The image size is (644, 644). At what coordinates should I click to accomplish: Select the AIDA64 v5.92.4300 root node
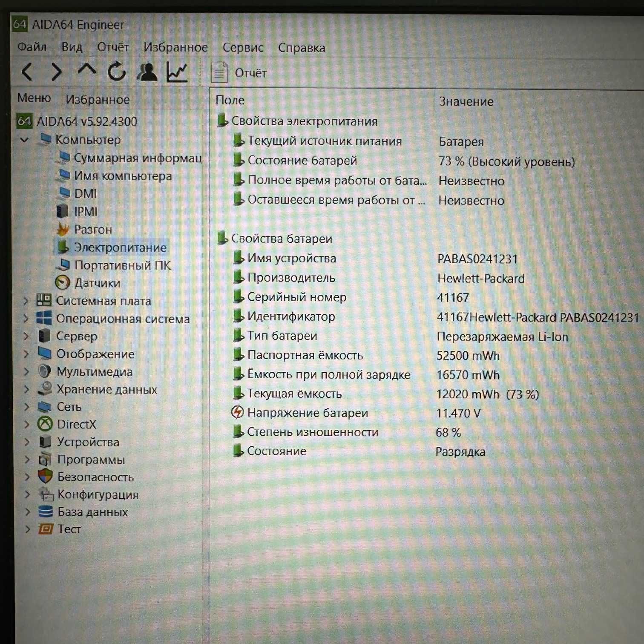tap(77, 121)
